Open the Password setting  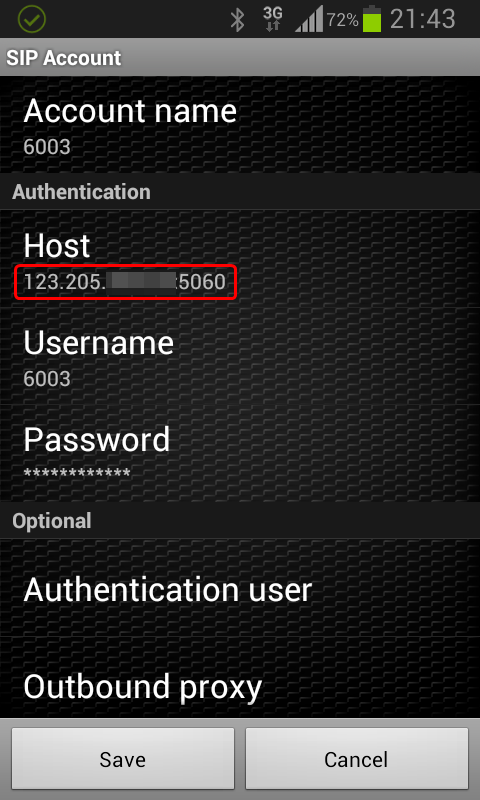pyautogui.click(x=240, y=453)
